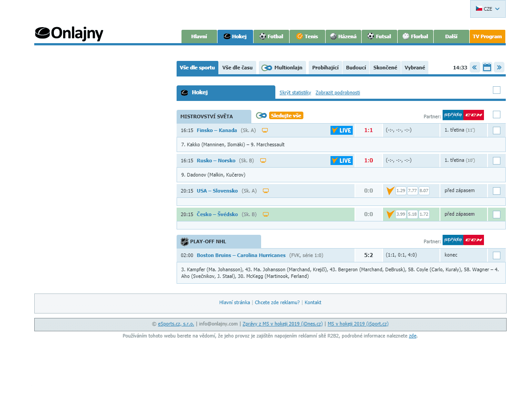Select checkbox for Rusko – Norsko match

coord(496,161)
